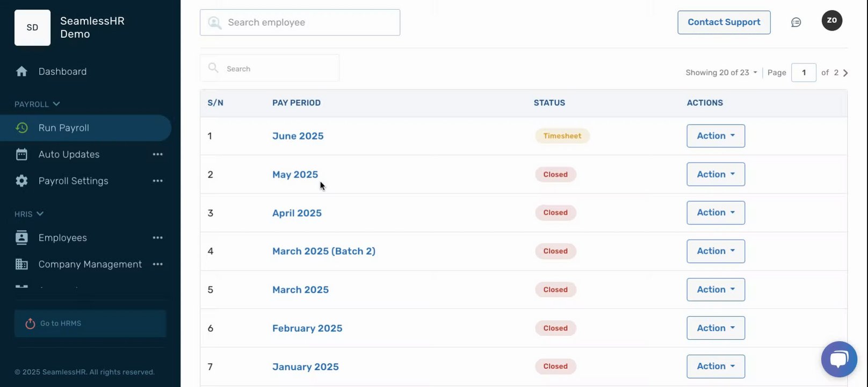Click the Payroll Settings gear icon
Image resolution: width=868 pixels, height=387 pixels.
[x=21, y=181]
